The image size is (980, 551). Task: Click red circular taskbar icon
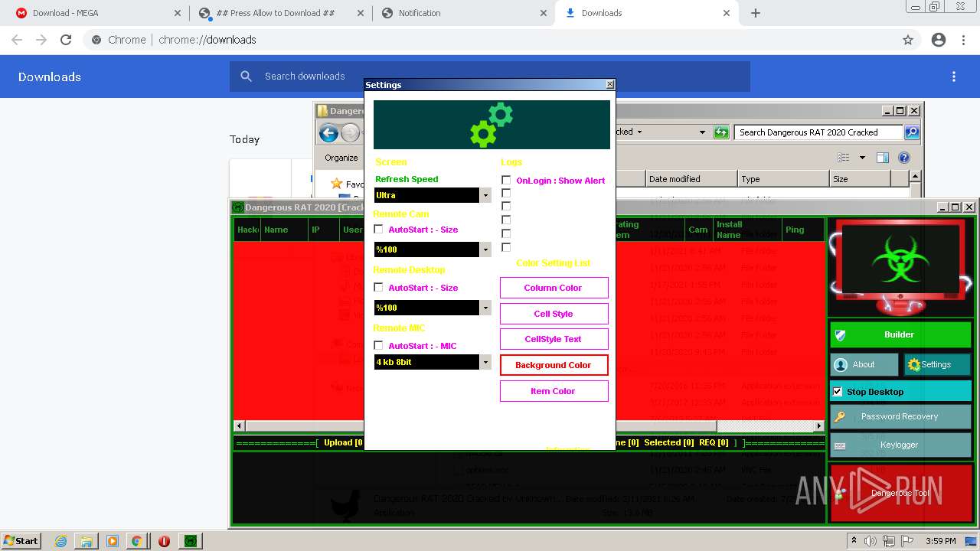164,541
